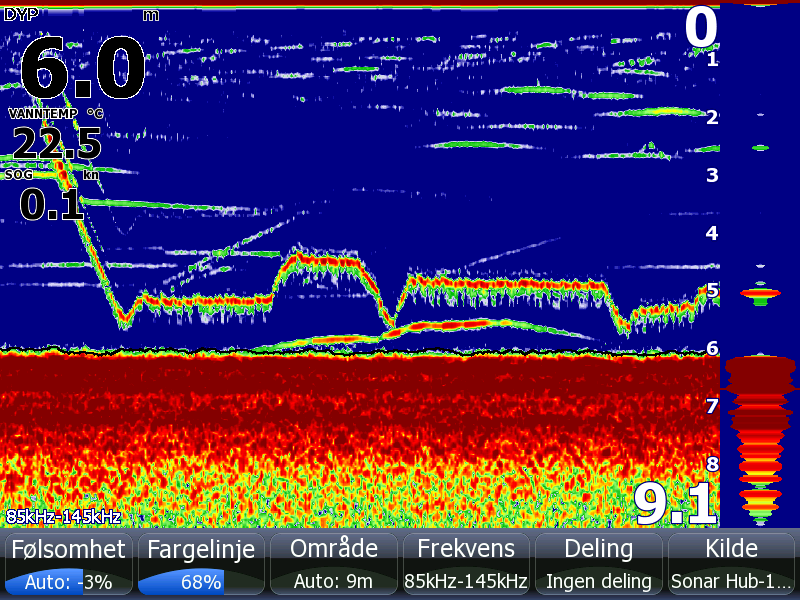Click the SOG 0.1 speed value
The image size is (800, 600).
coord(51,204)
